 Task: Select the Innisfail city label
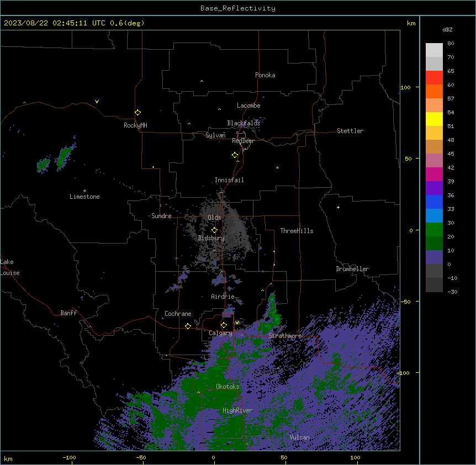click(x=229, y=180)
